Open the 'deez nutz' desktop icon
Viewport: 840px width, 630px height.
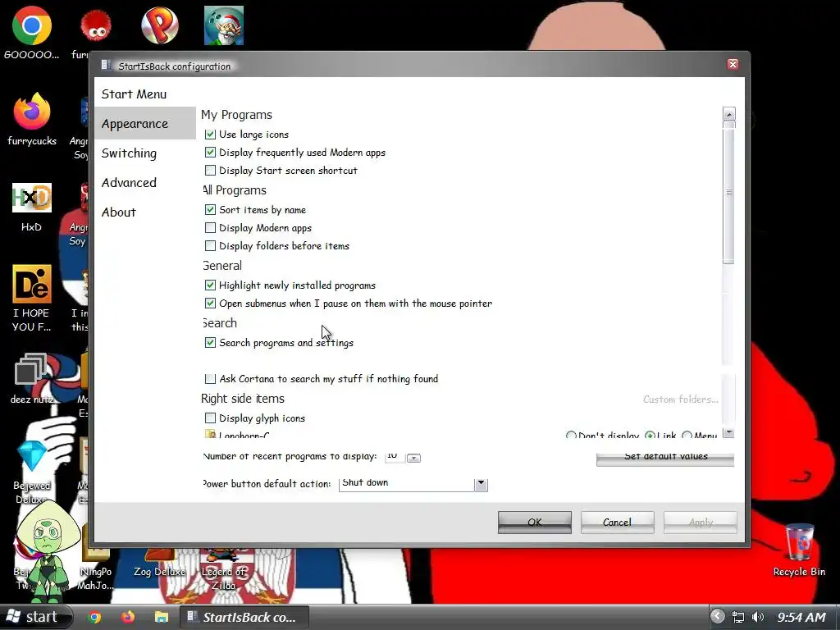click(x=30, y=369)
